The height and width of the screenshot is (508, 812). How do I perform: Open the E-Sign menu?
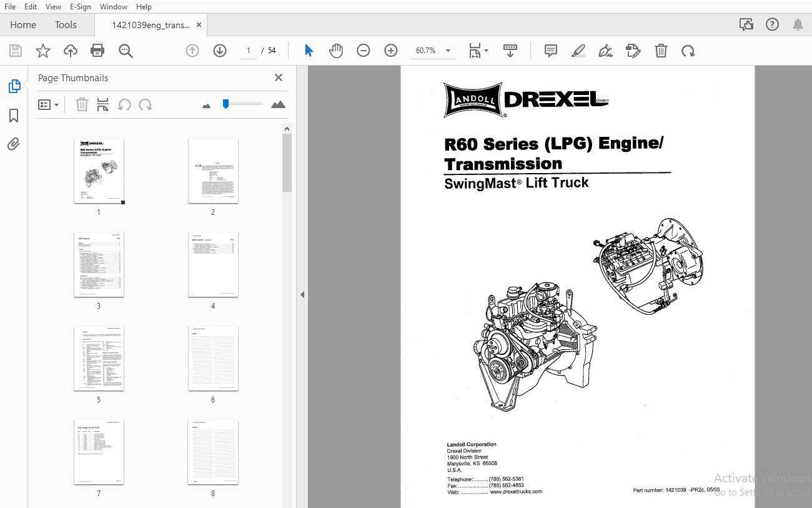point(81,6)
